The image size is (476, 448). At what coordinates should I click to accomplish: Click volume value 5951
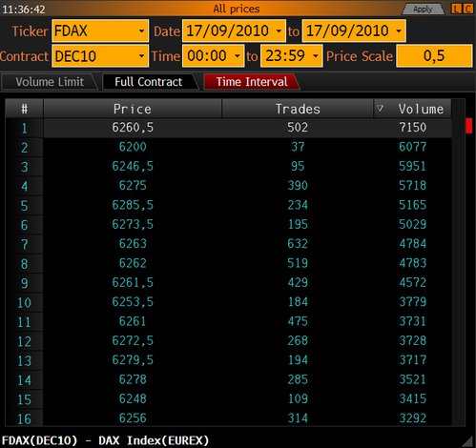coord(412,166)
